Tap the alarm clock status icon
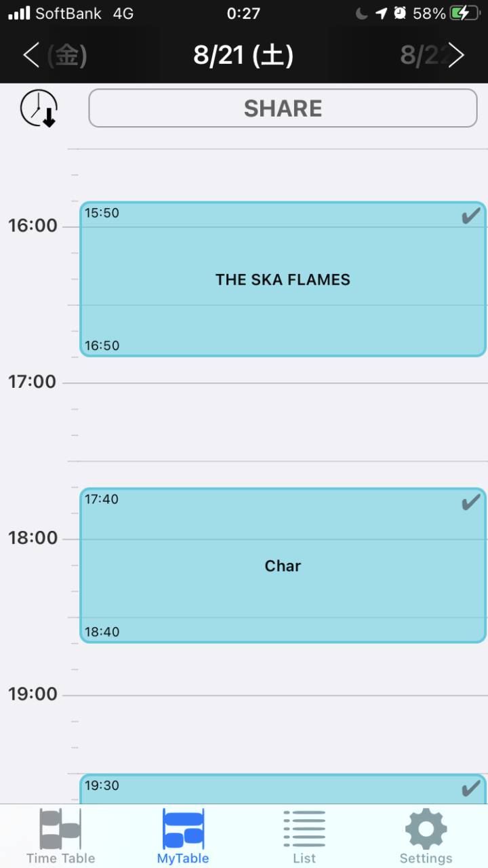488x868 pixels. tap(400, 13)
